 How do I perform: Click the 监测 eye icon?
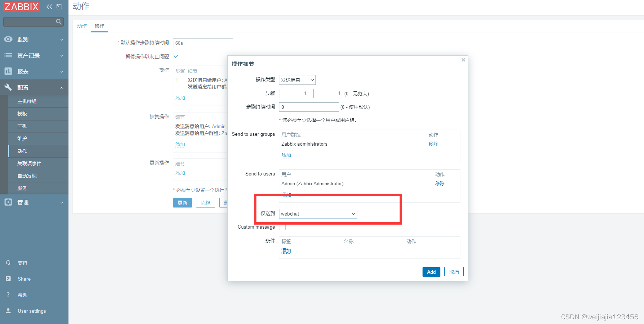point(8,39)
